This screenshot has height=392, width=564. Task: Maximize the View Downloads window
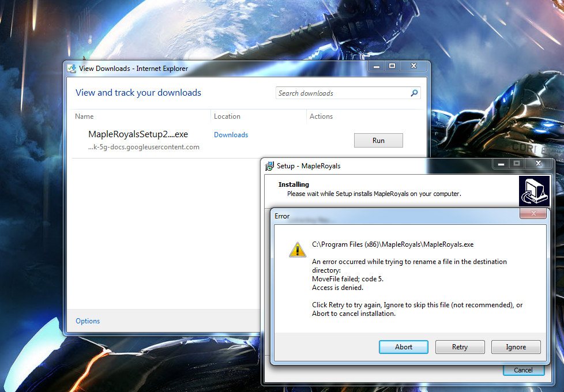(392, 67)
